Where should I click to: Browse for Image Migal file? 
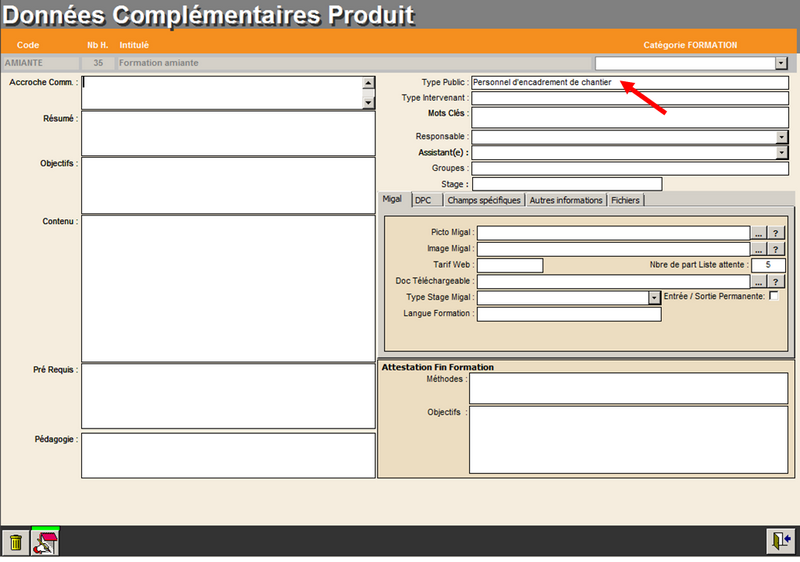tap(759, 249)
